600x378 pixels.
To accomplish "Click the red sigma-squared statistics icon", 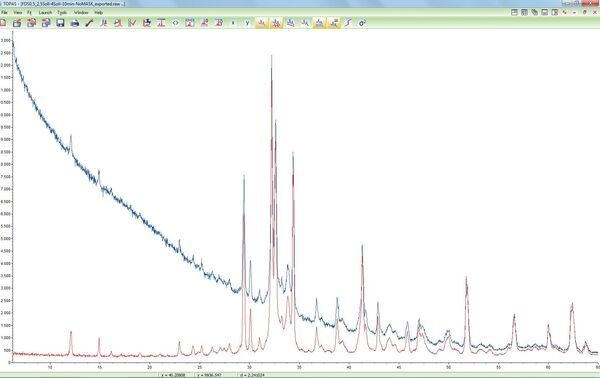I will (362, 23).
